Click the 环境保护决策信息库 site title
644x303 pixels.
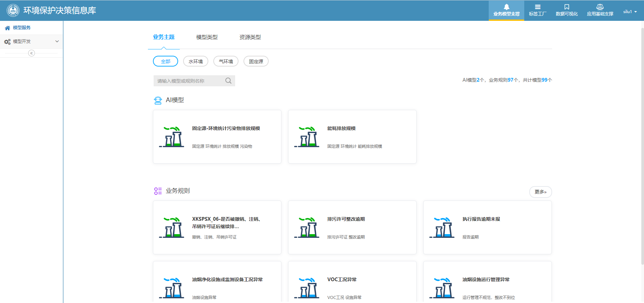pos(60,10)
